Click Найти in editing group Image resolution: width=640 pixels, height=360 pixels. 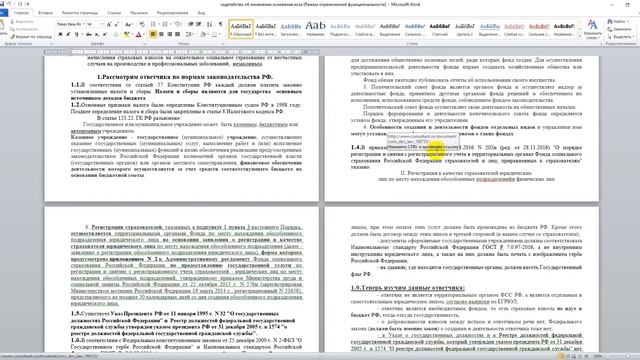pyautogui.click(x=618, y=21)
